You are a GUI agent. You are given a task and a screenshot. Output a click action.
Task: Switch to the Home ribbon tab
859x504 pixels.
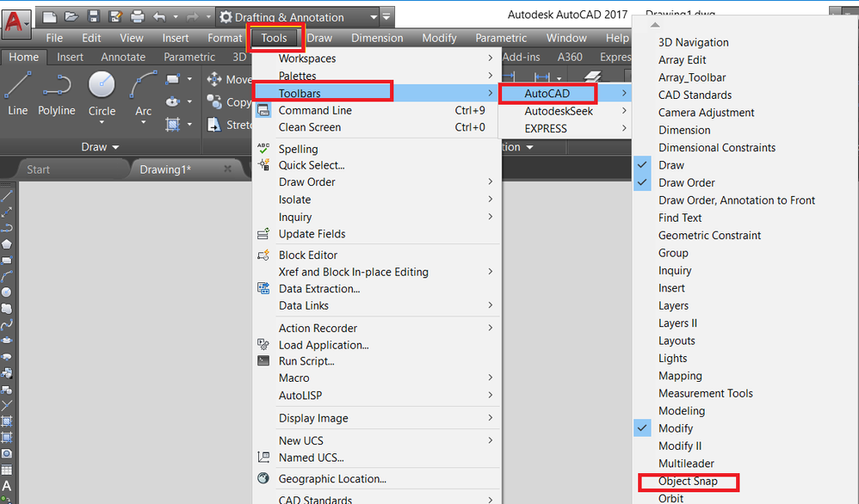click(x=23, y=57)
